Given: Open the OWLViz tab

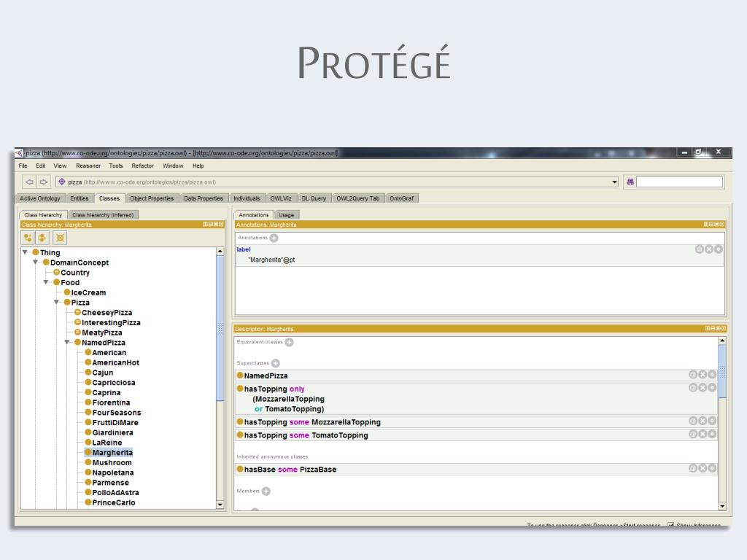Looking at the screenshot, I should point(281,198).
